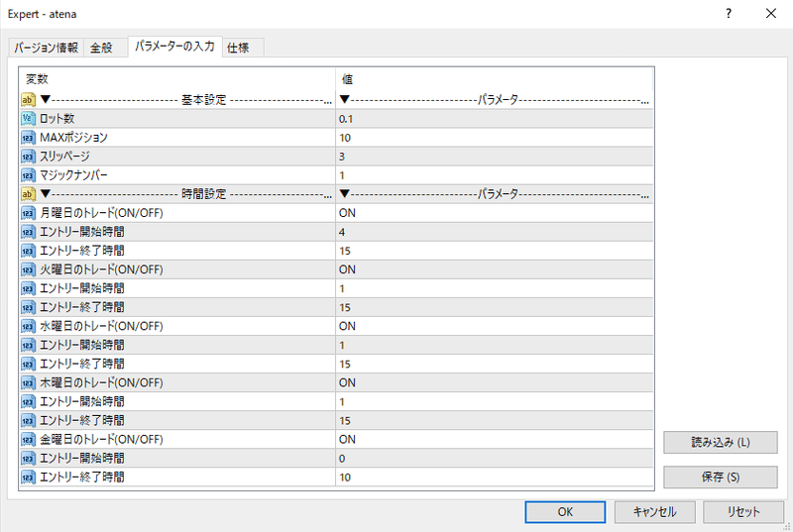793x532 pixels.
Task: Select パラメータ value in 基本設定 row
Action: [x=499, y=100]
